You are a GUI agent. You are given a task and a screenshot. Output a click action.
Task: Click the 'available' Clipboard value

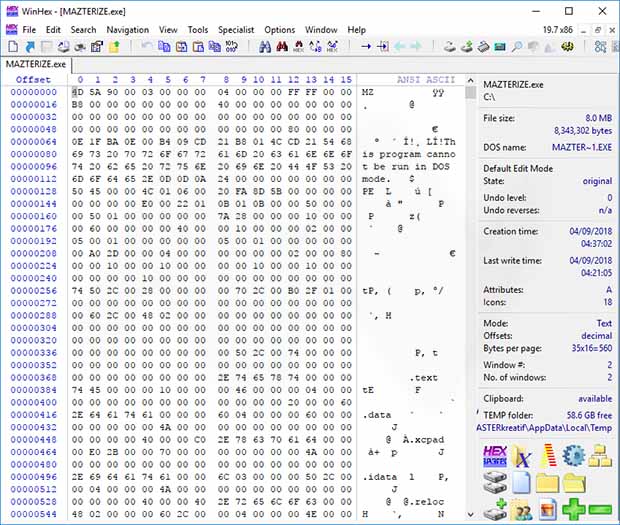coord(595,398)
